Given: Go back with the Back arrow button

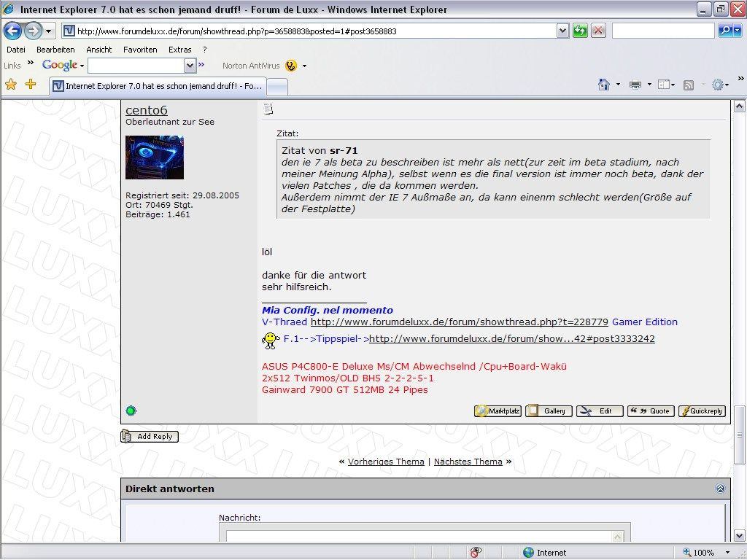Looking at the screenshot, I should tap(13, 31).
